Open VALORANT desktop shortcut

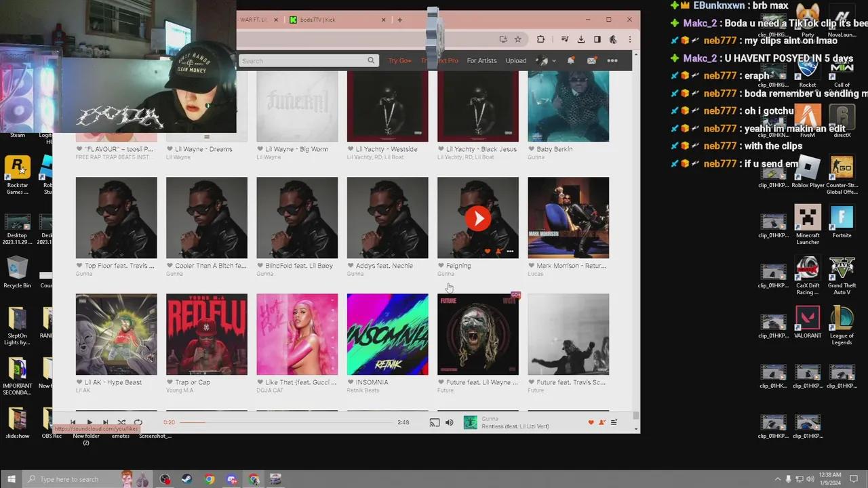click(x=808, y=323)
